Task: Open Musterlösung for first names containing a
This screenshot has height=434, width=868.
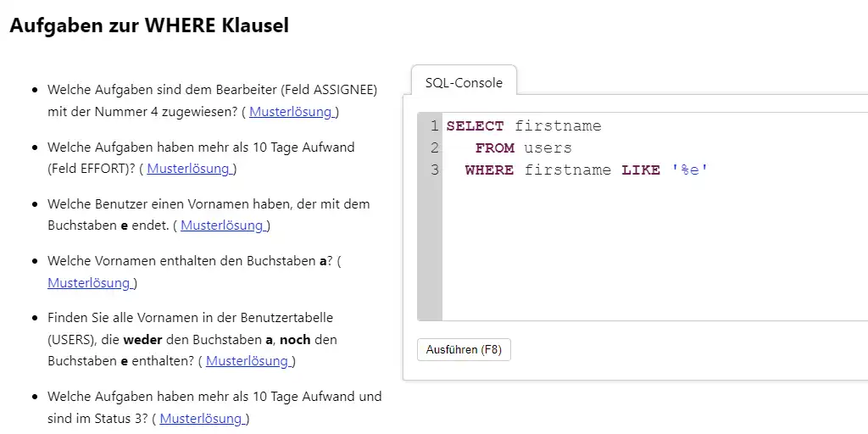Action: click(90, 282)
